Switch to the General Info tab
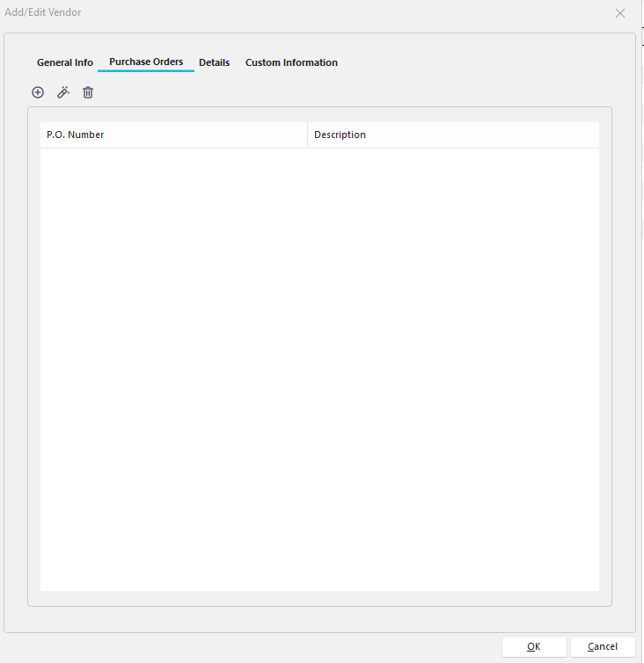The width and height of the screenshot is (644, 663). tap(65, 62)
